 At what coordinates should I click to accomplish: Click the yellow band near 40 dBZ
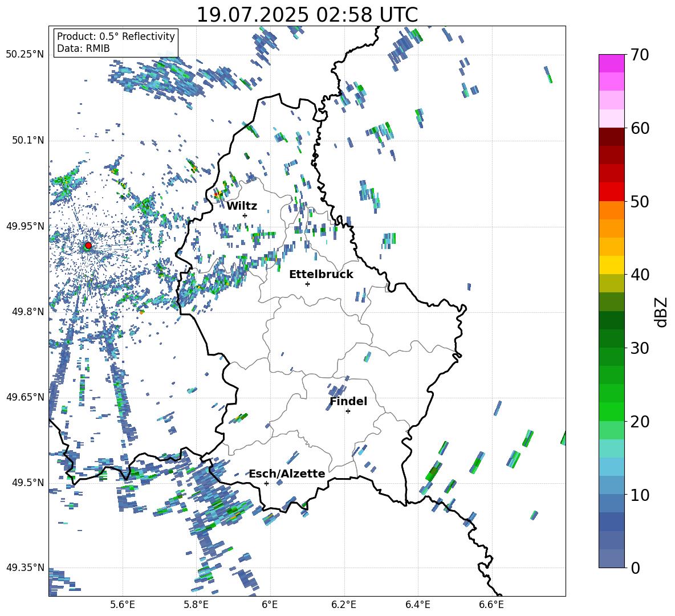pyautogui.click(x=611, y=265)
